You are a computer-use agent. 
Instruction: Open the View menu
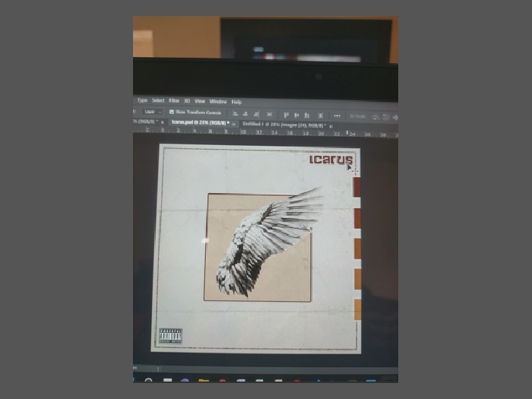tap(200, 101)
